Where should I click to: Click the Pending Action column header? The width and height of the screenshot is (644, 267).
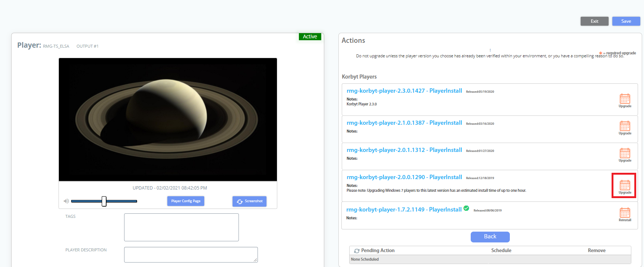click(378, 251)
